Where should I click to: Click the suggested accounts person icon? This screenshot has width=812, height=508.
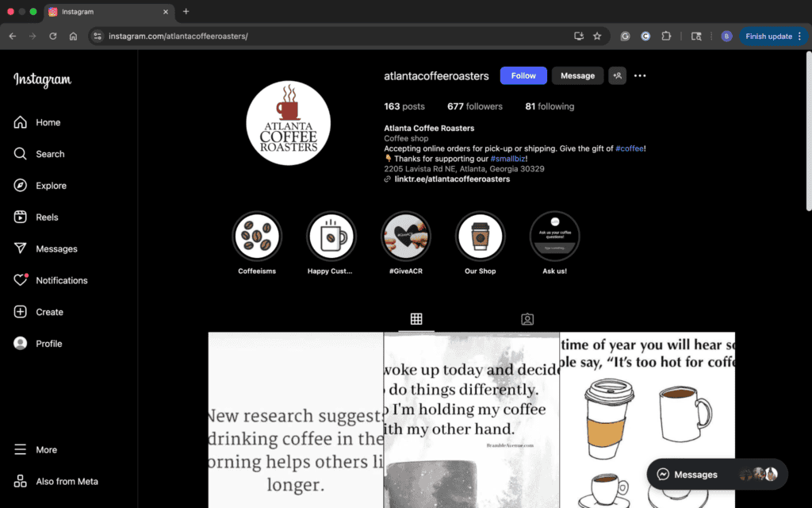617,75
